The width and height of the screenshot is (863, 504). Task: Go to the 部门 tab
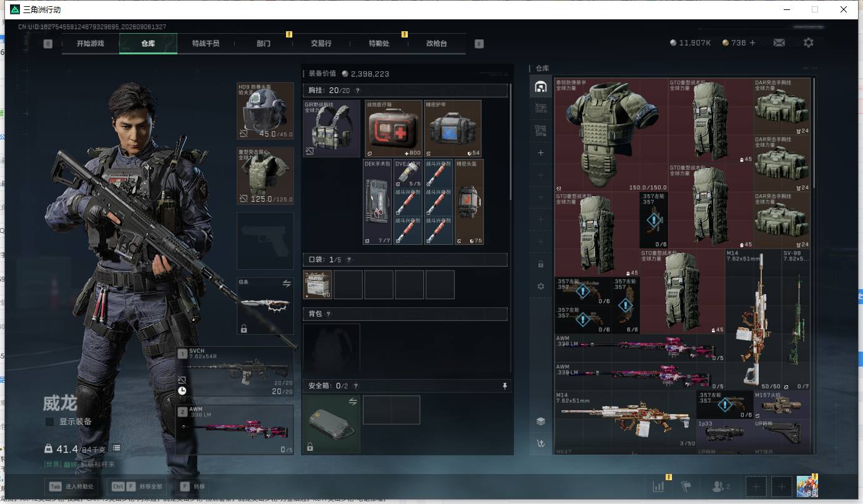click(264, 44)
